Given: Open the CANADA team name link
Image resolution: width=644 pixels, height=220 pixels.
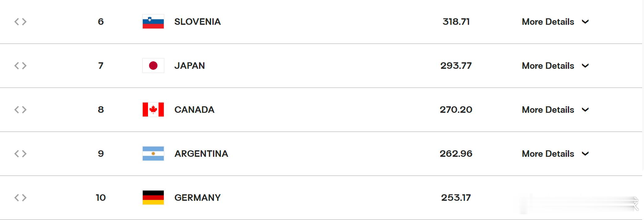Looking at the screenshot, I should [194, 110].
